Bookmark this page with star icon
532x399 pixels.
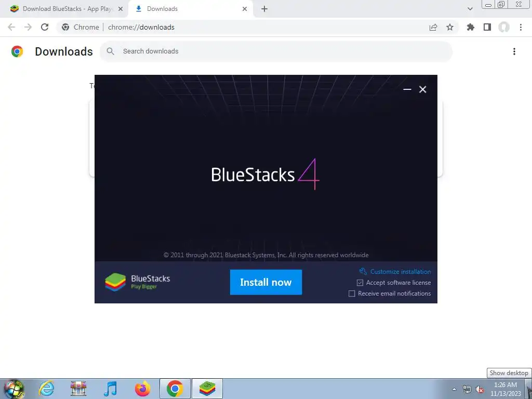[450, 27]
